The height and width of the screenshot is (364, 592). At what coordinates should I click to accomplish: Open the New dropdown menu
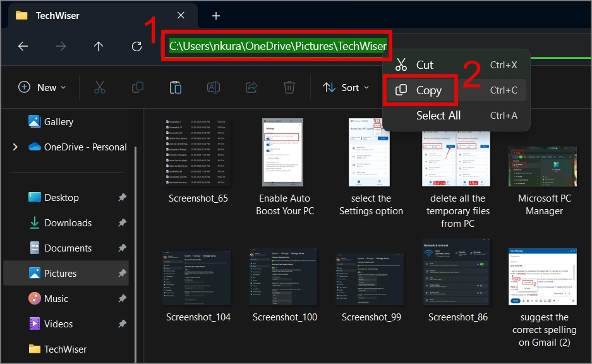click(42, 88)
